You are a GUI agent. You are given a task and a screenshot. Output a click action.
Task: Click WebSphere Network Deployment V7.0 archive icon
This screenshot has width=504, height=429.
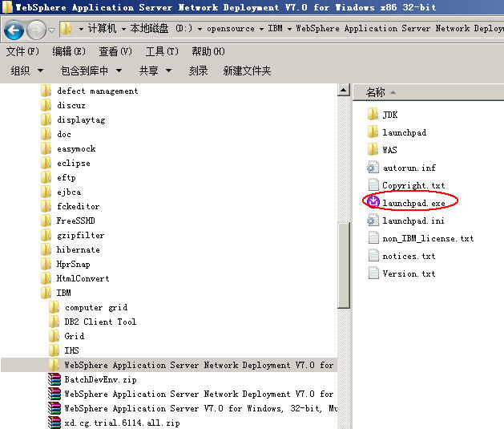tap(54, 394)
